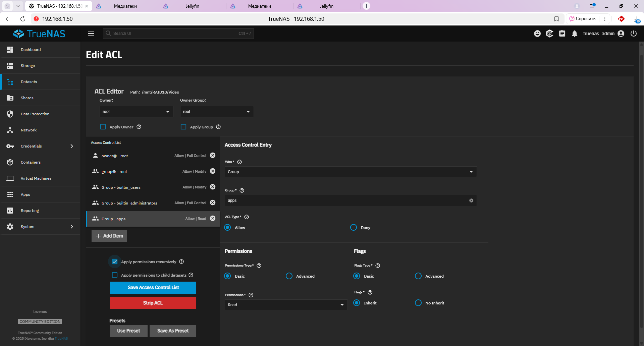Clear the apps group field
644x346 pixels.
pos(471,200)
